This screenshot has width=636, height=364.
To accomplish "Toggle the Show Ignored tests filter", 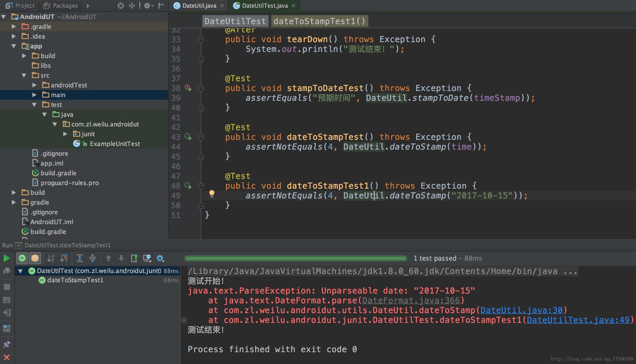I will (35, 258).
